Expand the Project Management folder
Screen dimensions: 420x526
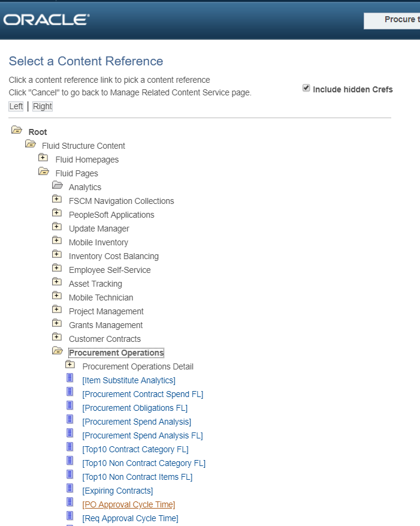pos(57,309)
